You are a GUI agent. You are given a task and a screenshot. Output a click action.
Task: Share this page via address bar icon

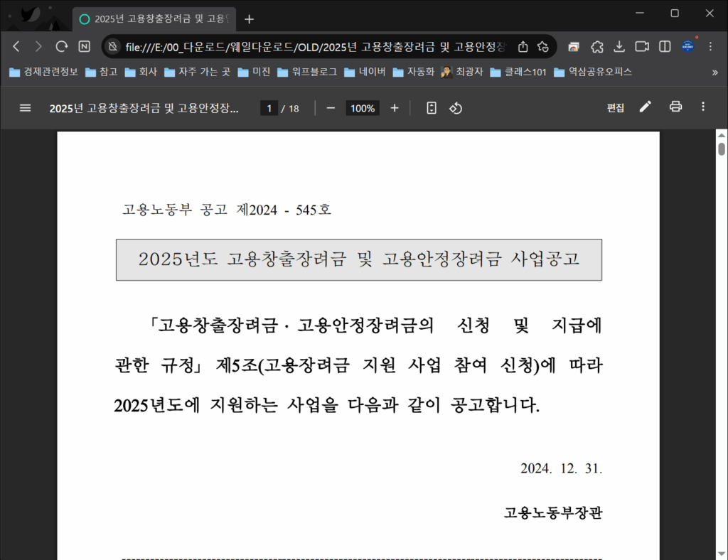(x=523, y=46)
